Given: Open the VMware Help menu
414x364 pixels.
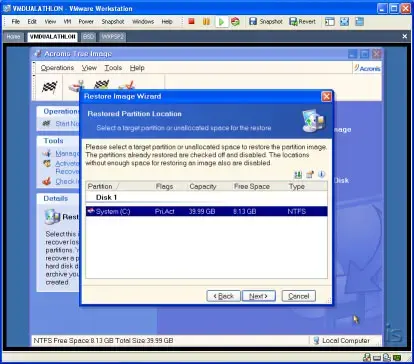Looking at the screenshot, I should point(167,22).
